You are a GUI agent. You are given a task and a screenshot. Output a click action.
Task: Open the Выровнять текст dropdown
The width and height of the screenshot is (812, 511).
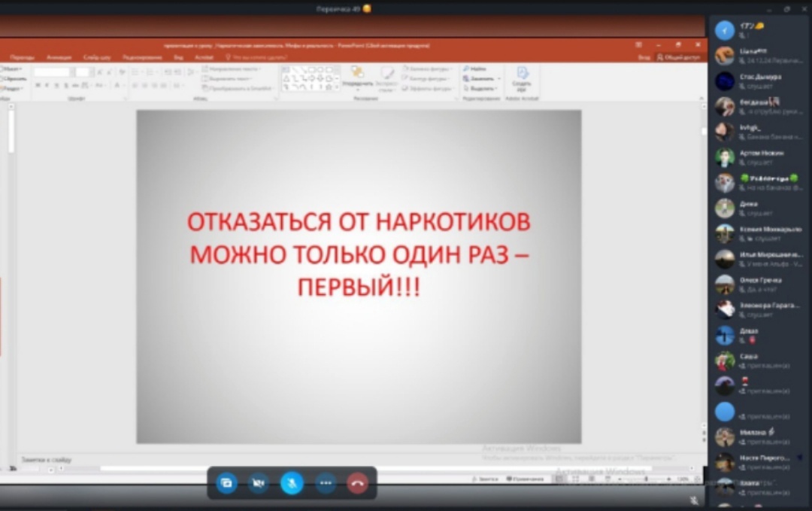[x=227, y=78]
